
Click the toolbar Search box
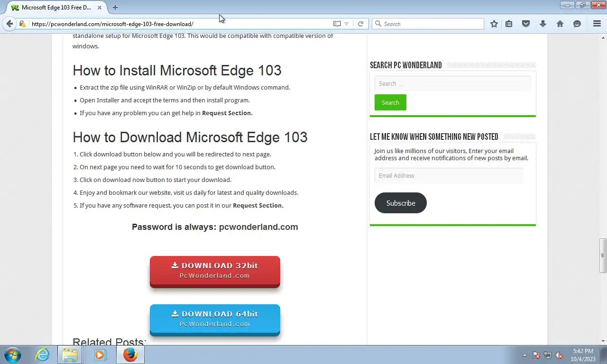pyautogui.click(x=428, y=24)
